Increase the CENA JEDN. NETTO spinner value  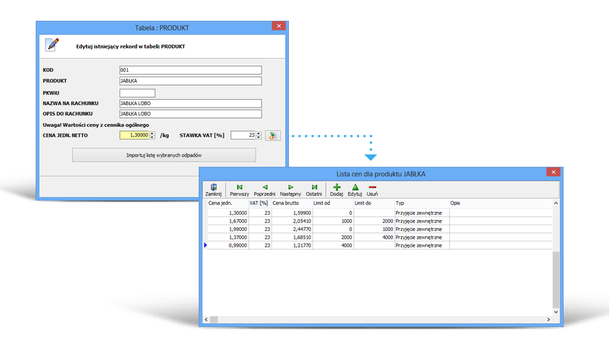pyautogui.click(x=153, y=133)
